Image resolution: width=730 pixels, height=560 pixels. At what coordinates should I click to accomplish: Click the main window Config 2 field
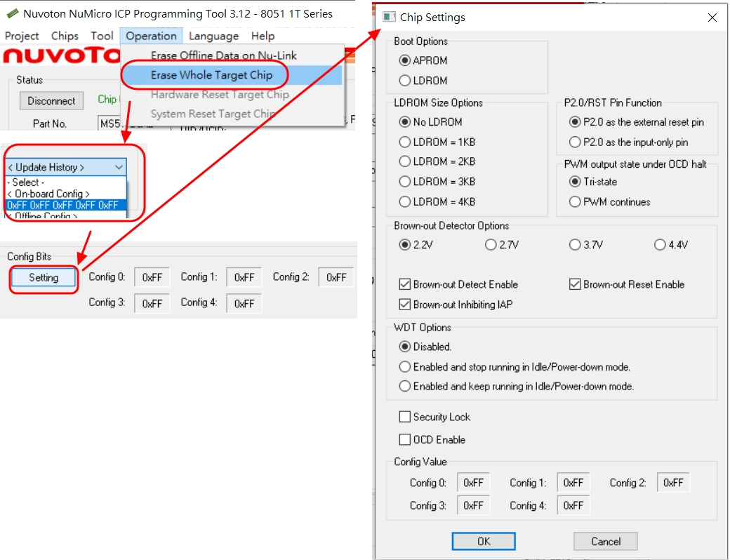click(336, 277)
